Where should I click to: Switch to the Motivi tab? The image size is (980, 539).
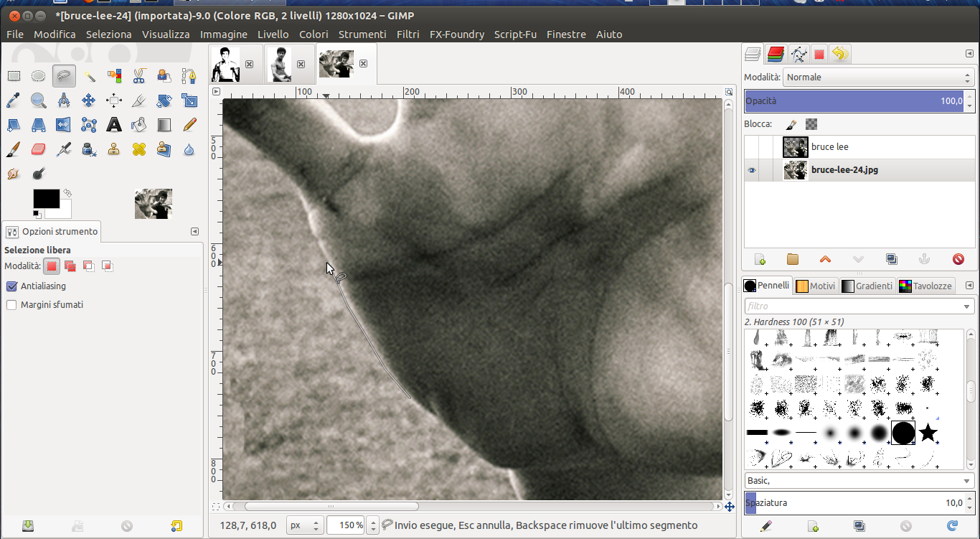(816, 286)
